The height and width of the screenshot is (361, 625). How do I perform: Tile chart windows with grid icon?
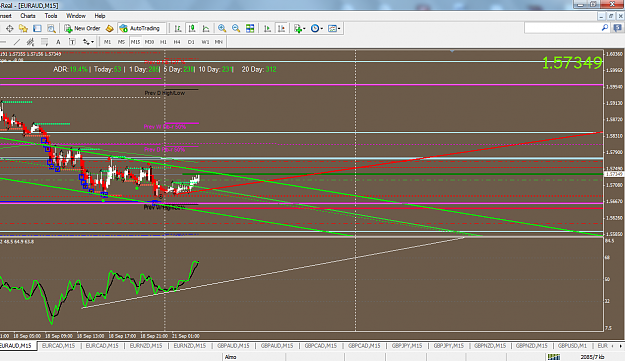[250, 28]
